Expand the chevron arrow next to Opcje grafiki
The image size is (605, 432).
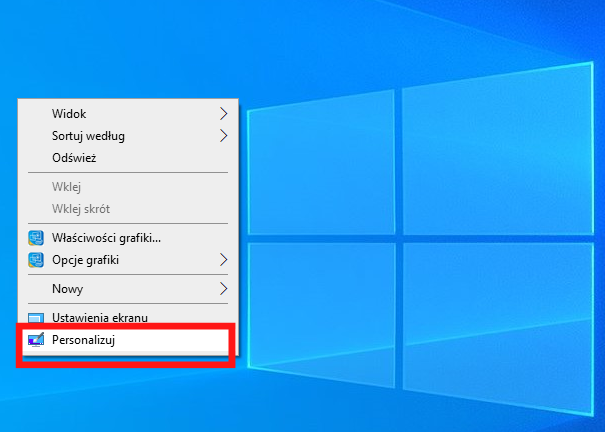[223, 260]
